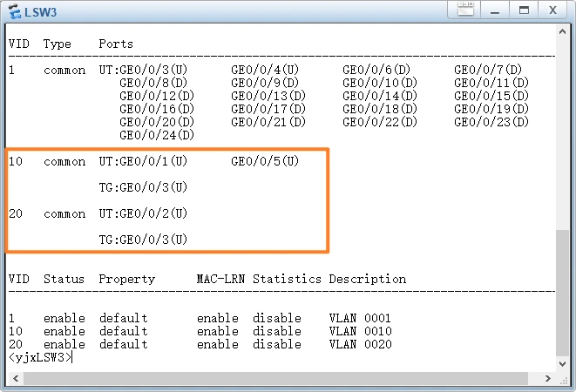Click the resize grip in bottom-right corner

tap(563, 379)
